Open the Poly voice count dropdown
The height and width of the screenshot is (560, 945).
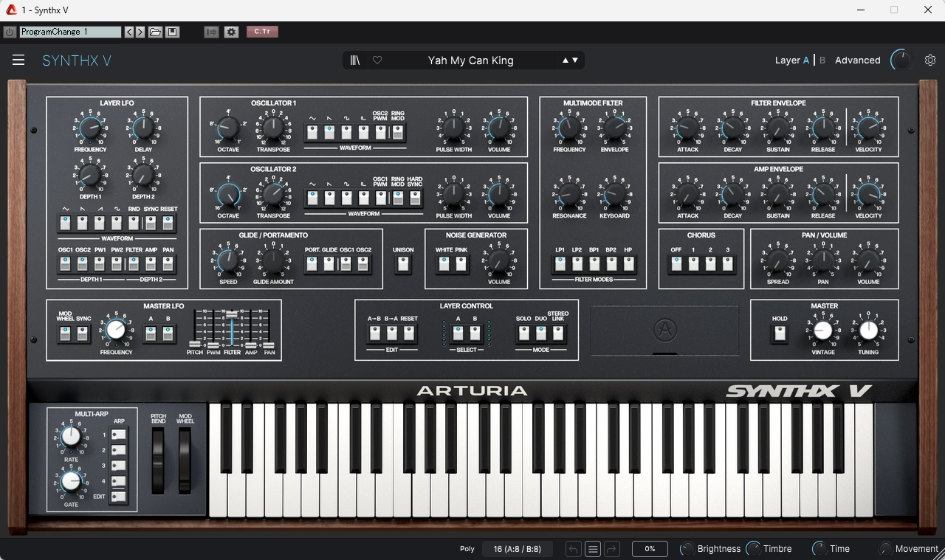pos(517,549)
